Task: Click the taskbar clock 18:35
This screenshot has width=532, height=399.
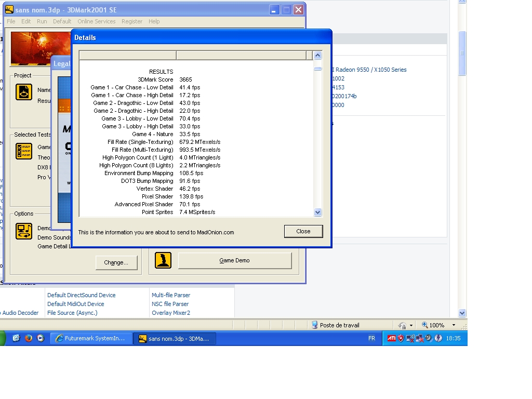Action: (x=453, y=338)
